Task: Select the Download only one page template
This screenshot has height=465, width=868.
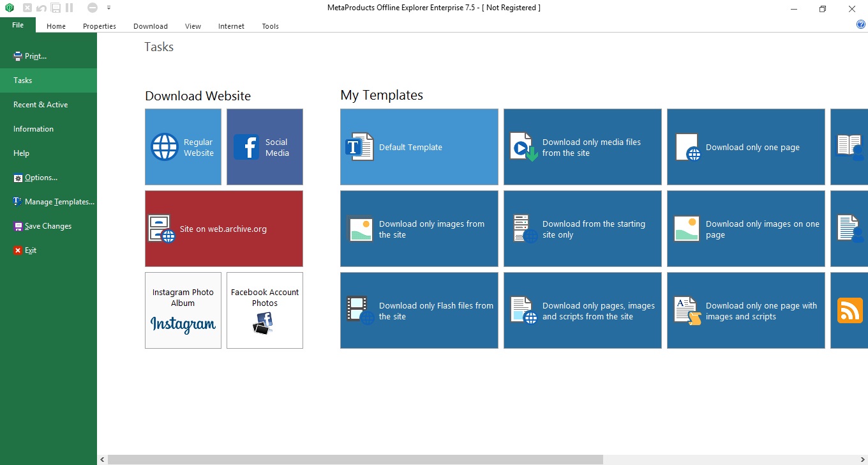Action: (x=746, y=147)
